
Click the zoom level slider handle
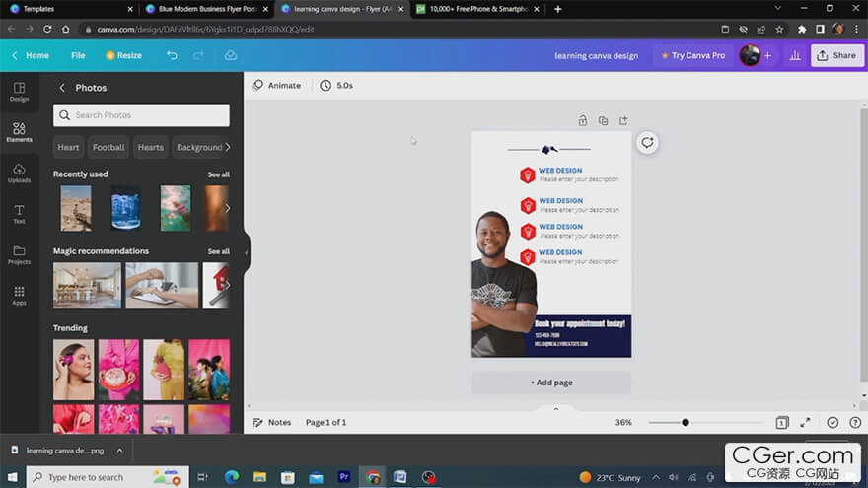pos(686,422)
